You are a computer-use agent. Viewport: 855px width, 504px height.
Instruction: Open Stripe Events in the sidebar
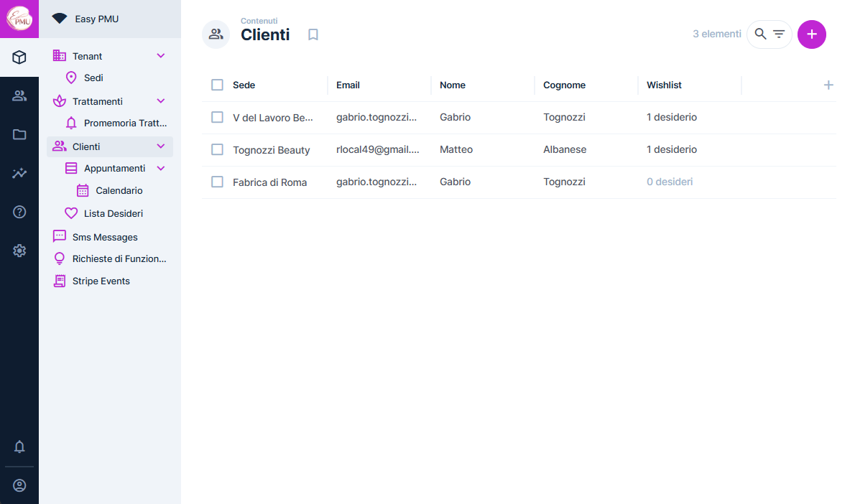tap(101, 281)
